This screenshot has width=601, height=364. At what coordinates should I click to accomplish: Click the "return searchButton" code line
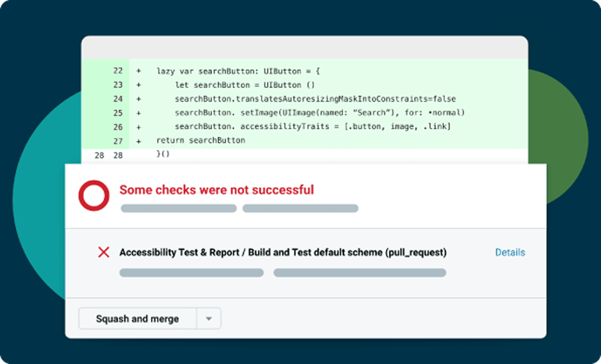[201, 140]
